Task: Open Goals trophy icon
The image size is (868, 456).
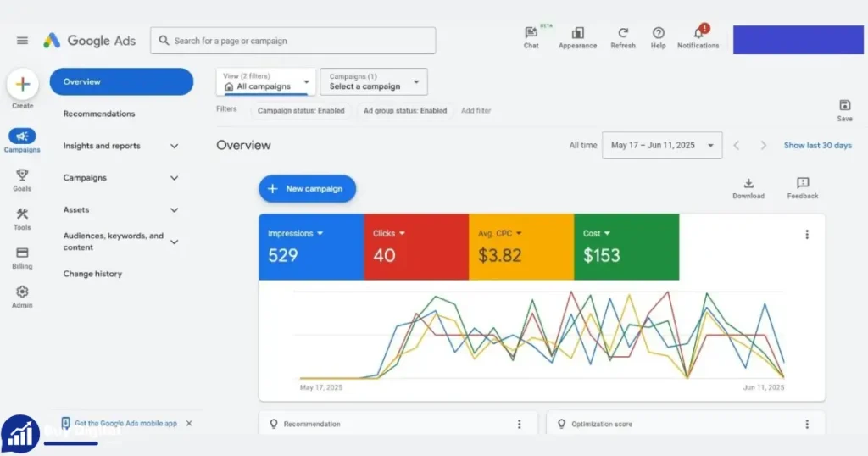Action: tap(22, 180)
